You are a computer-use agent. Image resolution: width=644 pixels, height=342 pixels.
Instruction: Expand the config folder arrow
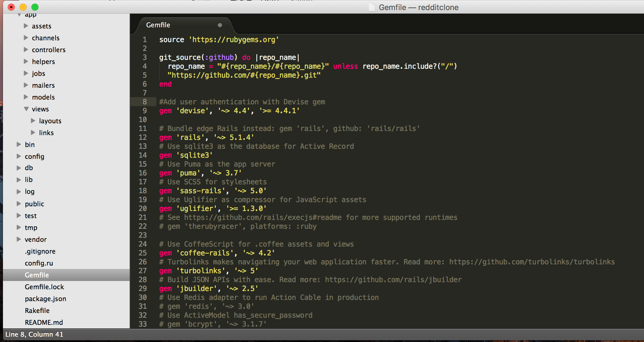pyautogui.click(x=19, y=156)
